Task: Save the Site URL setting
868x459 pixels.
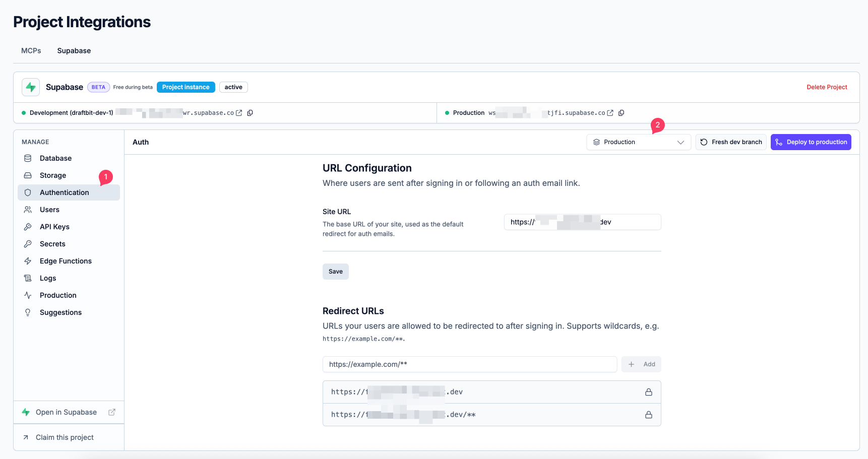Action: tap(336, 272)
